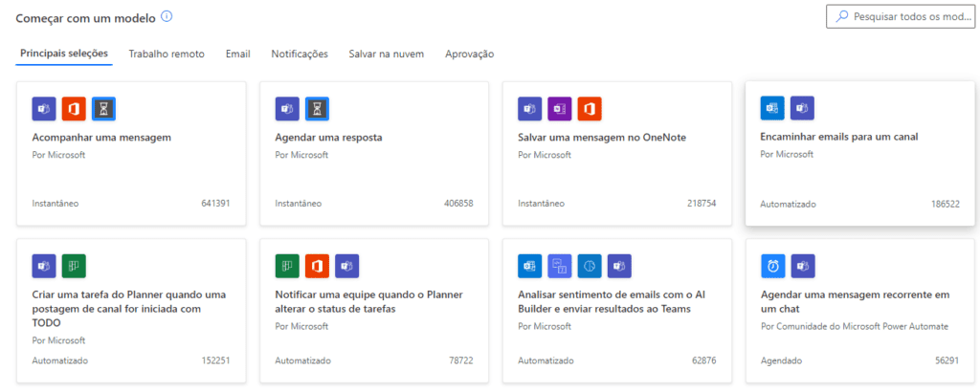980x392 pixels.
Task: Switch to the 'Notificações' tab
Action: coord(300,54)
